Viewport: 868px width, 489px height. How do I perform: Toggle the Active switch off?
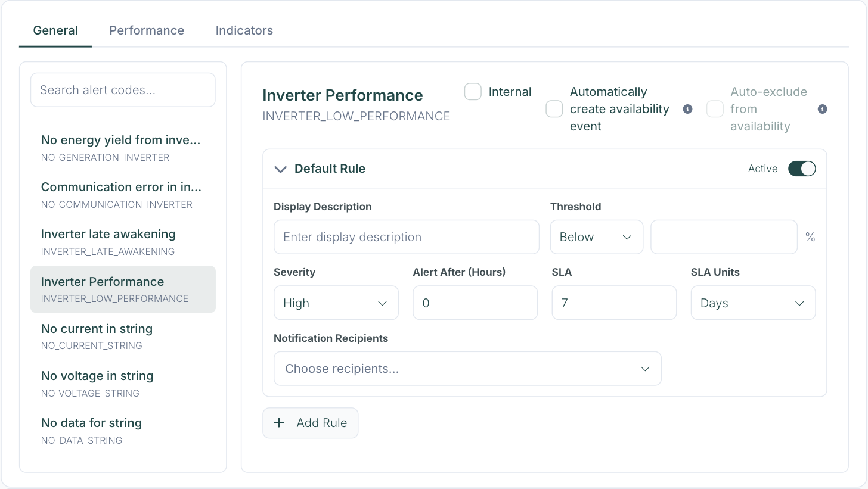[802, 169]
